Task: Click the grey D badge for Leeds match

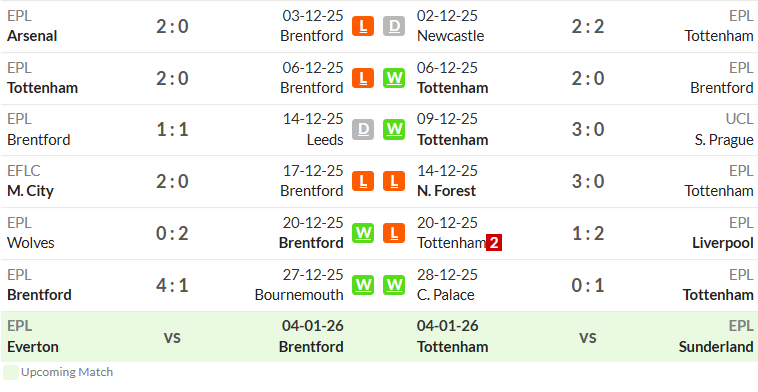Action: click(x=363, y=130)
